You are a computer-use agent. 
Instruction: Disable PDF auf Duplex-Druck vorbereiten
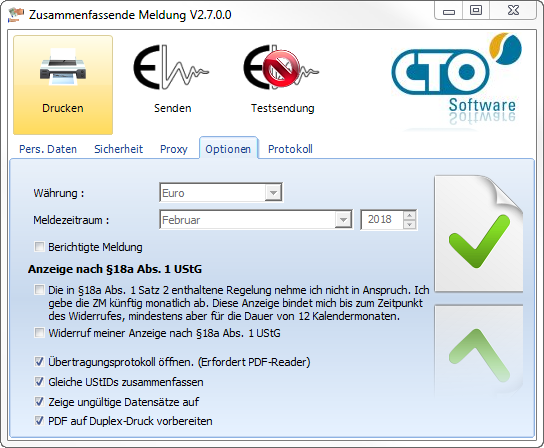point(39,421)
